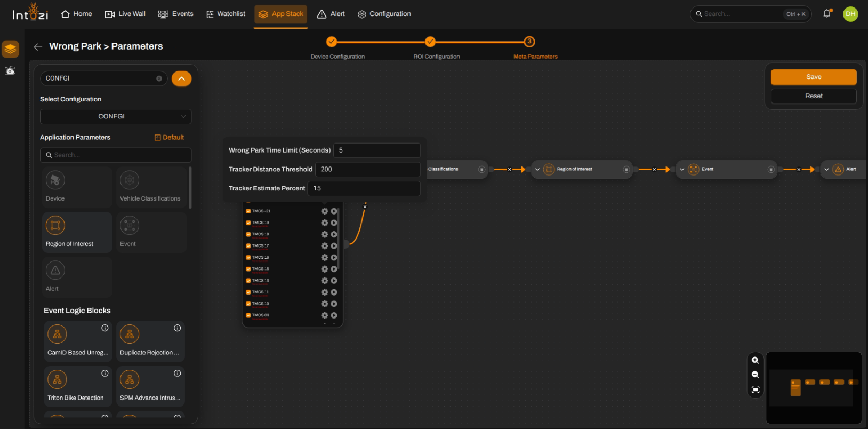Viewport: 868px width, 429px height.
Task: Uncheck the TMCS -21 camera checkbox
Action: [248, 211]
